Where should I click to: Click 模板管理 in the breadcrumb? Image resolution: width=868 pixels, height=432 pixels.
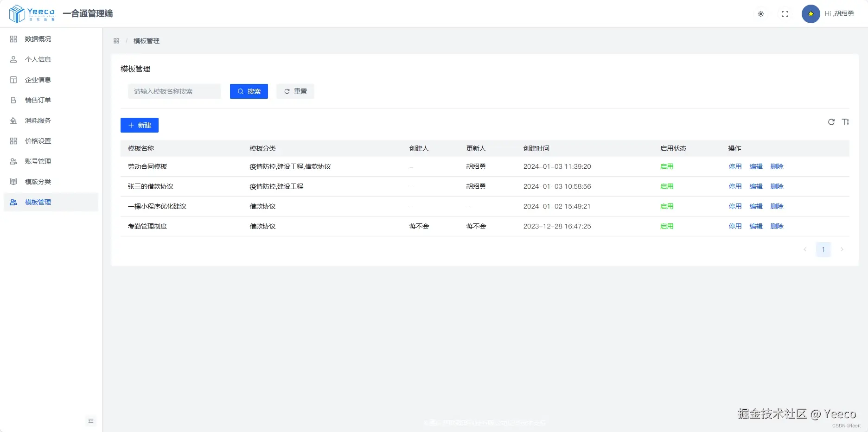pos(147,41)
